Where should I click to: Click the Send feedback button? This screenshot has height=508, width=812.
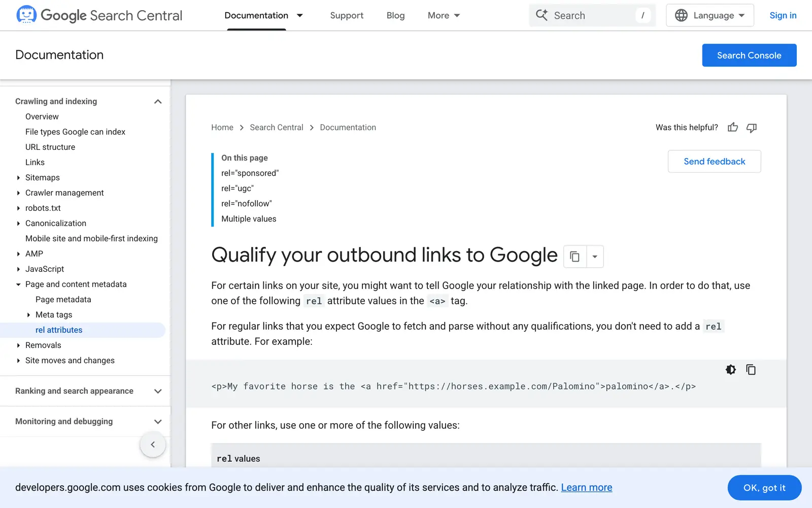714,162
